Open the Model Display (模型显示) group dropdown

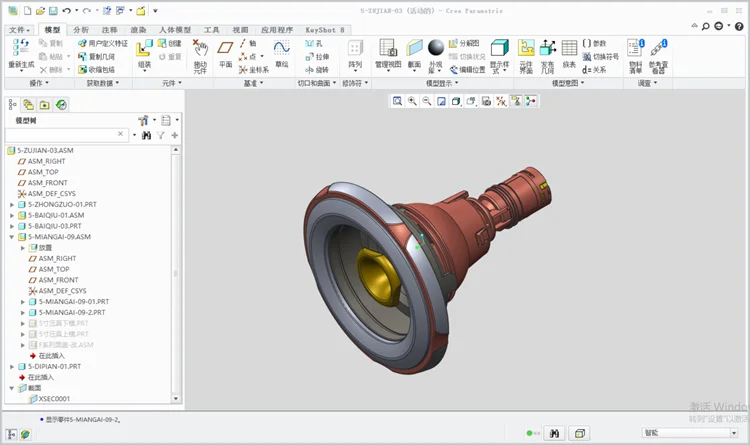(451, 83)
